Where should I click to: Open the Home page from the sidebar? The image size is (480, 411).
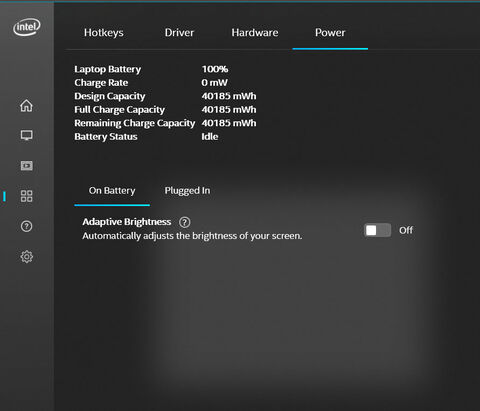click(26, 106)
